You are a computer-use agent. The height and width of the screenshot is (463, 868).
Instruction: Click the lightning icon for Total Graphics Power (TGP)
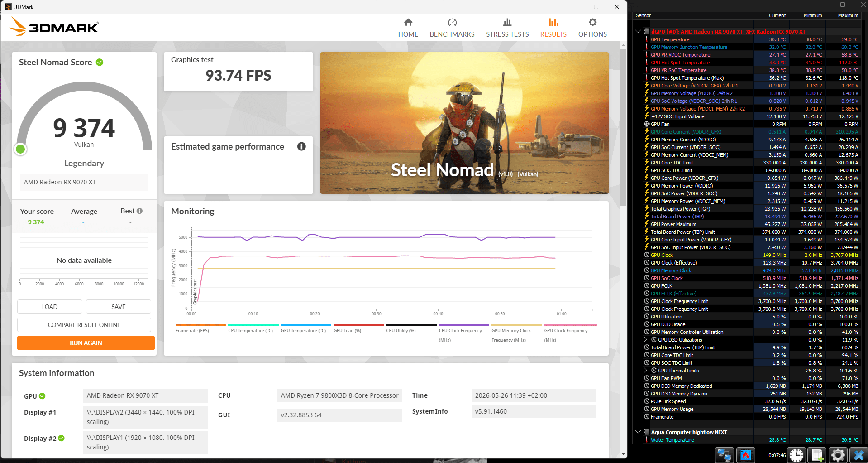pos(647,209)
